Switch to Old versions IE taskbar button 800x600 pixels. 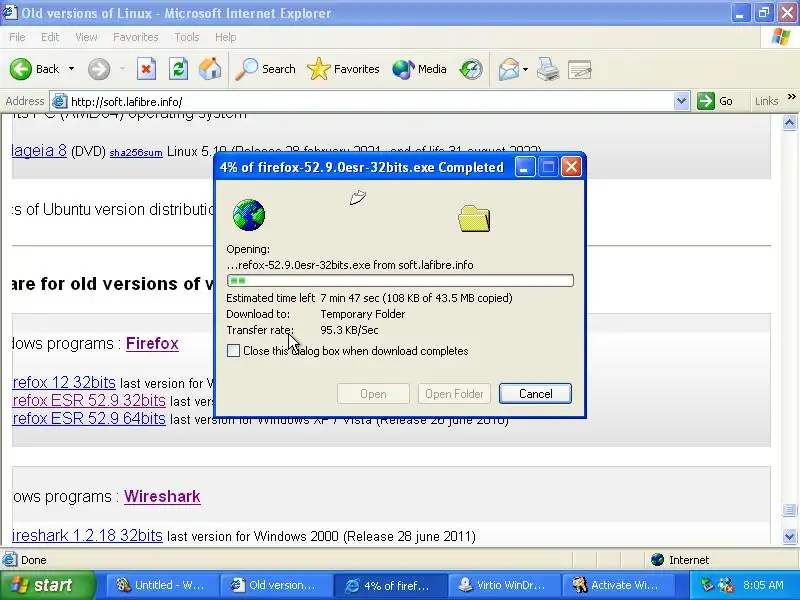[276, 585]
